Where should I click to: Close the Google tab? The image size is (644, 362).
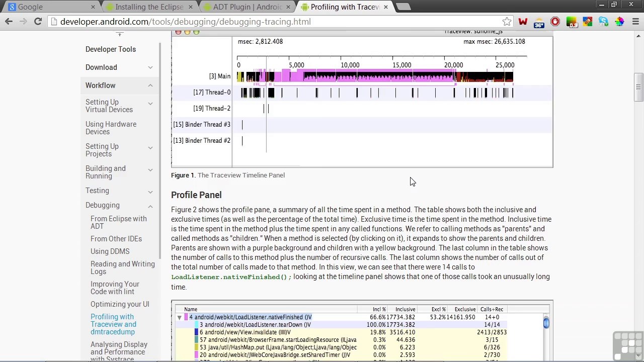(x=93, y=7)
